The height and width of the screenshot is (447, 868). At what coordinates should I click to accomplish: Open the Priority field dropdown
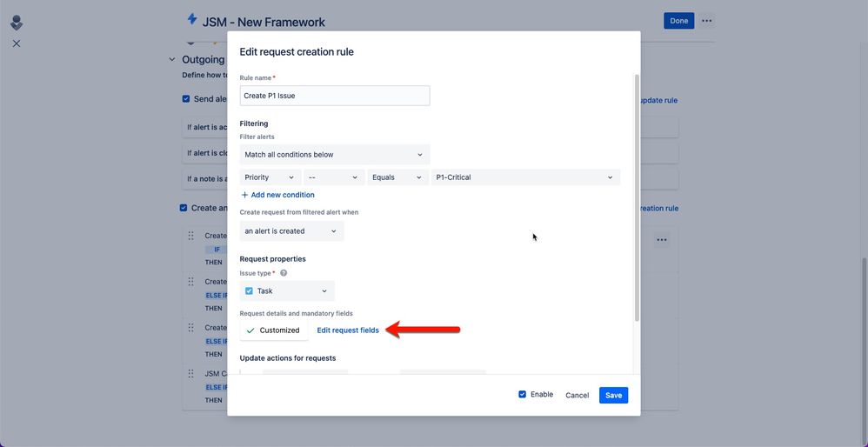pyautogui.click(x=270, y=177)
